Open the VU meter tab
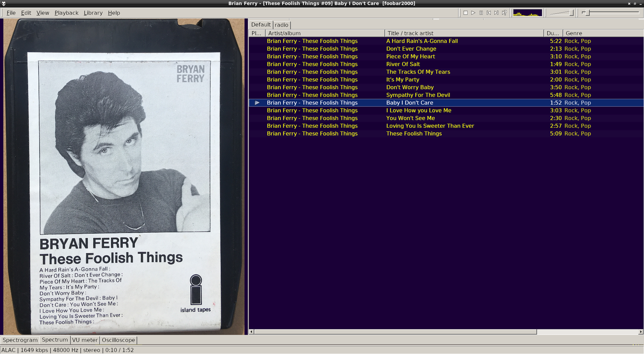 coord(85,340)
